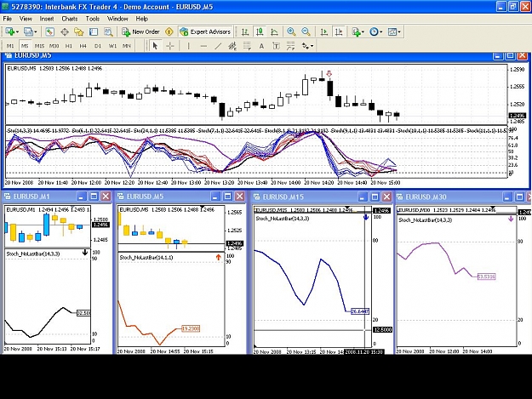Click purple down arrow in M30 chart
Screen dimensions: 532x399
tap(511, 219)
